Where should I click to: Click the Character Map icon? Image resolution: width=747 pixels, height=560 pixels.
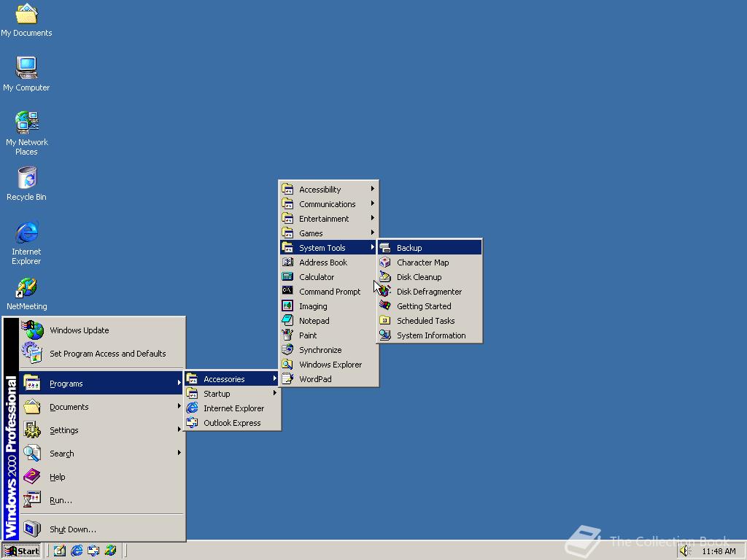point(385,262)
